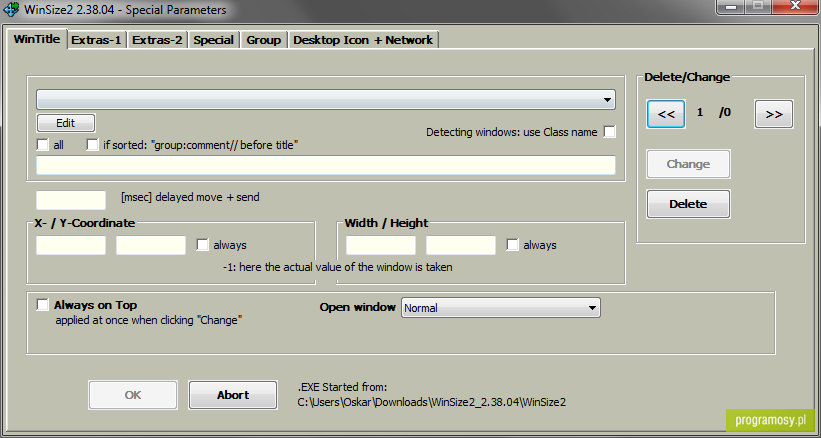
Task: Toggle 'always' checkbox for X/Y-Coordinate
Action: pos(202,244)
